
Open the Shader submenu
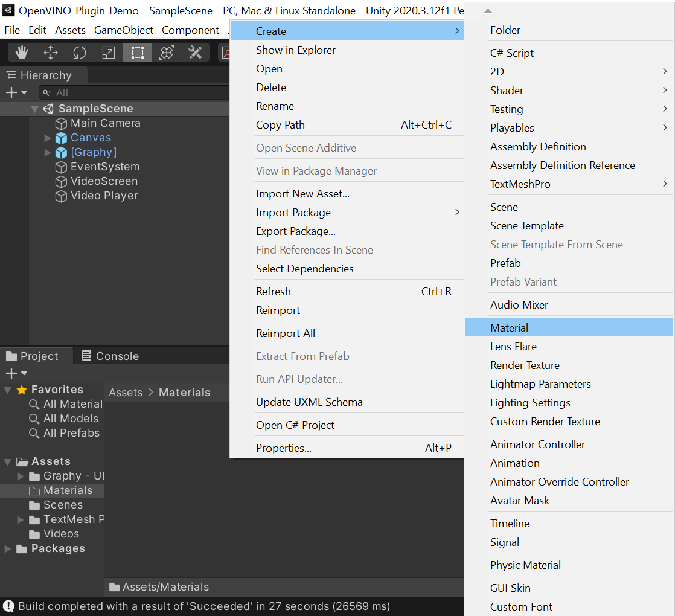569,91
